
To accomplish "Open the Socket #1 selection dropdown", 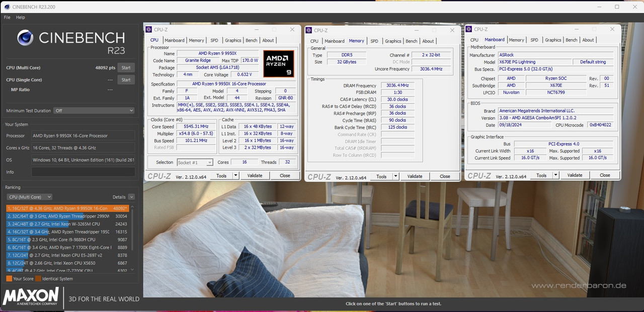I will (x=195, y=162).
